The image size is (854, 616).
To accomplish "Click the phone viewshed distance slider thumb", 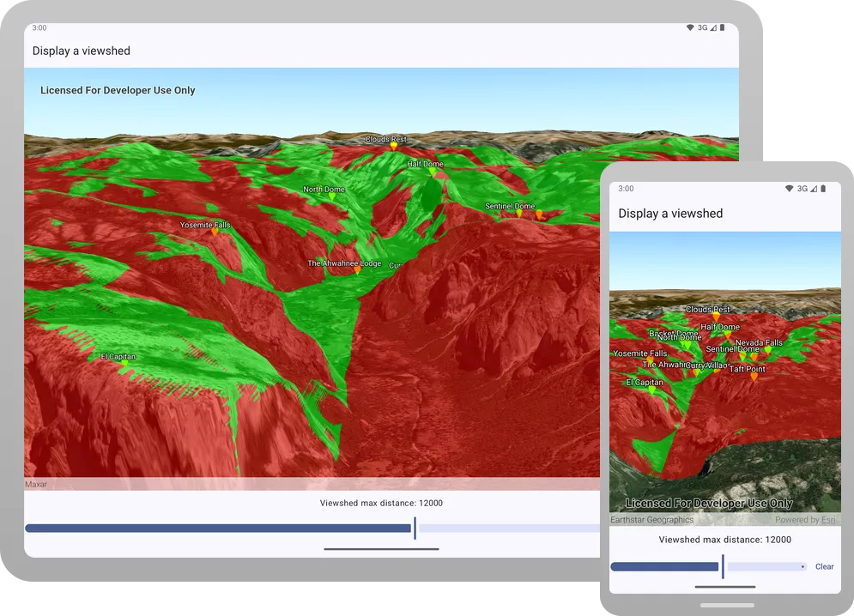I will pyautogui.click(x=723, y=567).
